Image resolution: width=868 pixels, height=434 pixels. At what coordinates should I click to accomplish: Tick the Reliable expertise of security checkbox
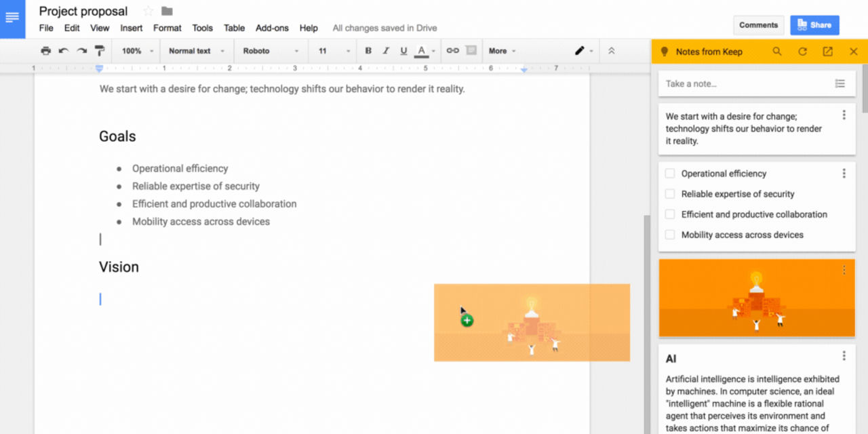click(x=669, y=193)
